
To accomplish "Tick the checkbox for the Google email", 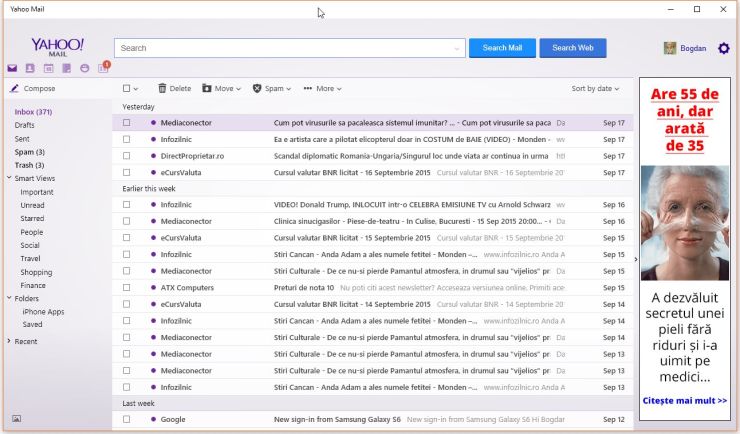I will [x=127, y=419].
